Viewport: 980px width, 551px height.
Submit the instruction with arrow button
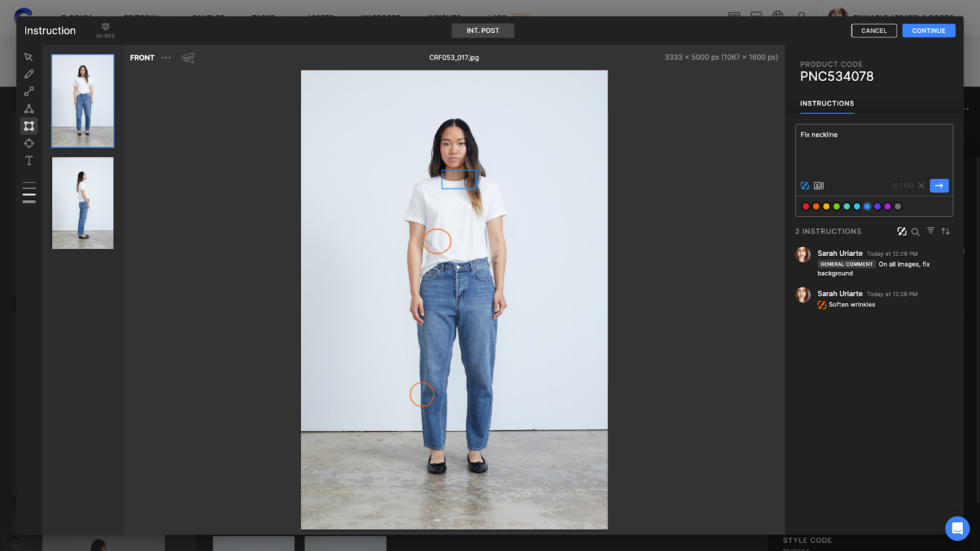point(938,186)
